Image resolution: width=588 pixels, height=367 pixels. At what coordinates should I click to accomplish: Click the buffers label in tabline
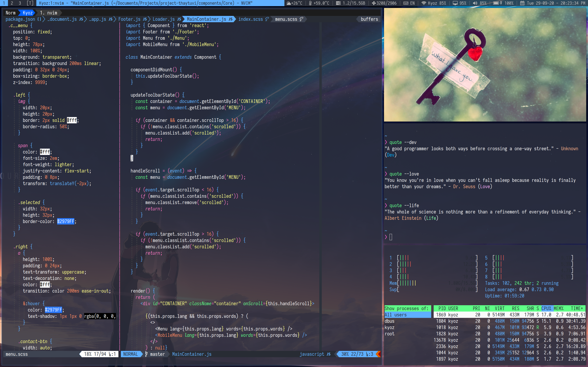(369, 19)
